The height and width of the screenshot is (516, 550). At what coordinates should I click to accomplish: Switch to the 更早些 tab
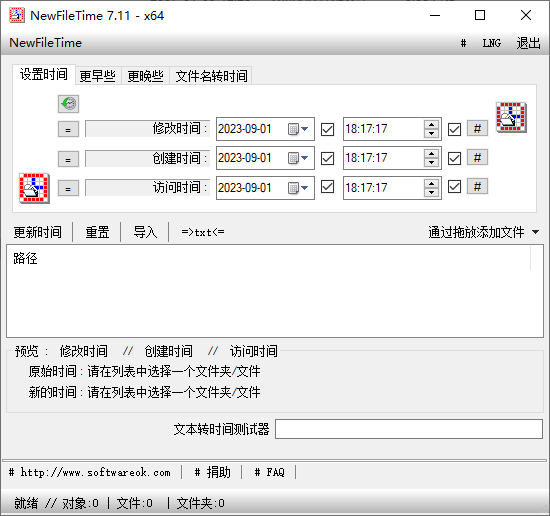tap(98, 76)
